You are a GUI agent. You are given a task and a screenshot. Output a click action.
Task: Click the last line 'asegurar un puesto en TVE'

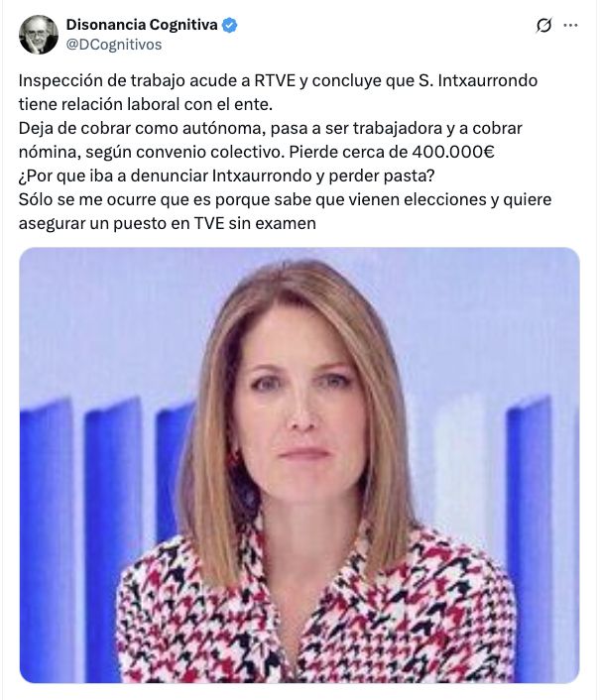click(x=167, y=223)
